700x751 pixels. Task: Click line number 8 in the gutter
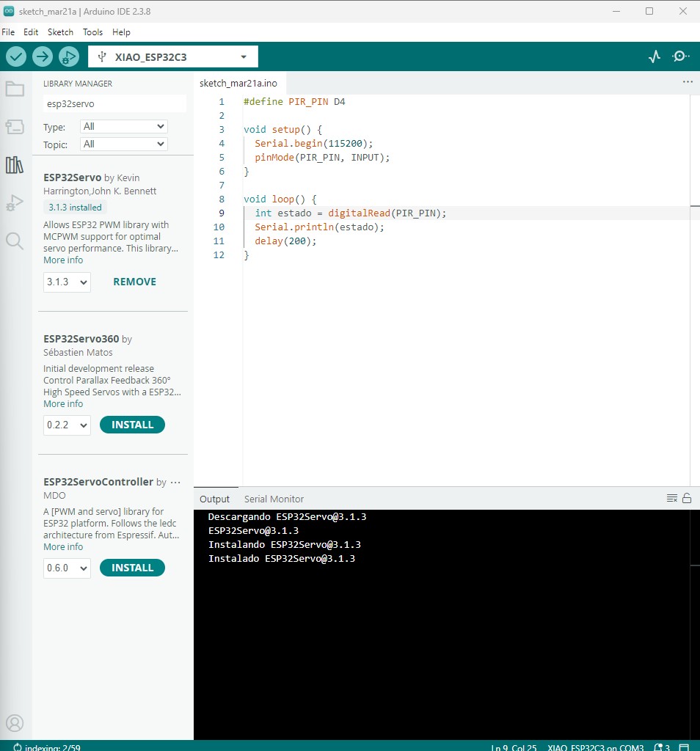(x=222, y=199)
